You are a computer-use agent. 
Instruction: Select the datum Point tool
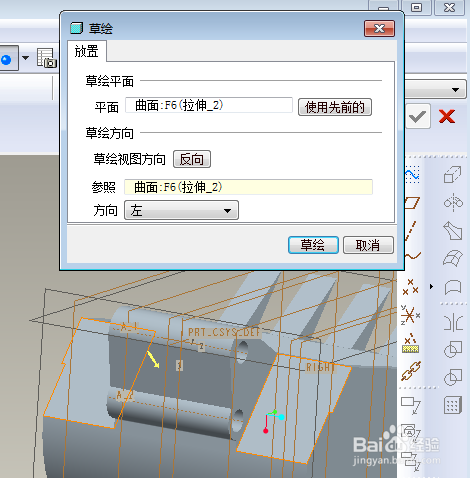(410, 287)
